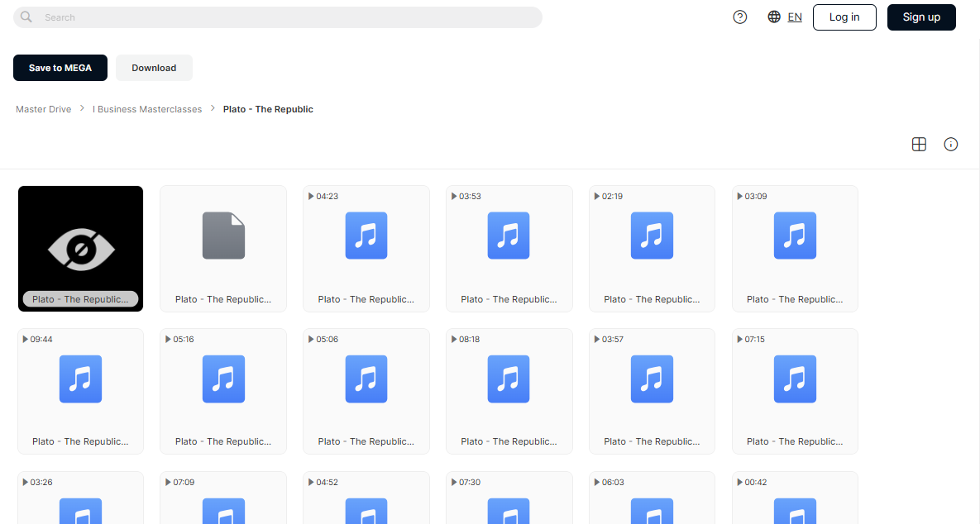
Task: Open audio file with duration 02:19
Action: coord(652,249)
